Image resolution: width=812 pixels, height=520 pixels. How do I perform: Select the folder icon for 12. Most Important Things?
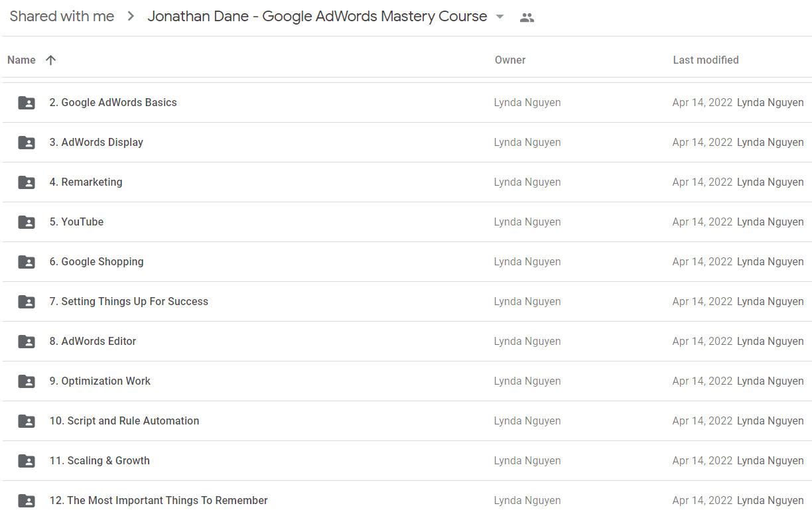click(27, 501)
